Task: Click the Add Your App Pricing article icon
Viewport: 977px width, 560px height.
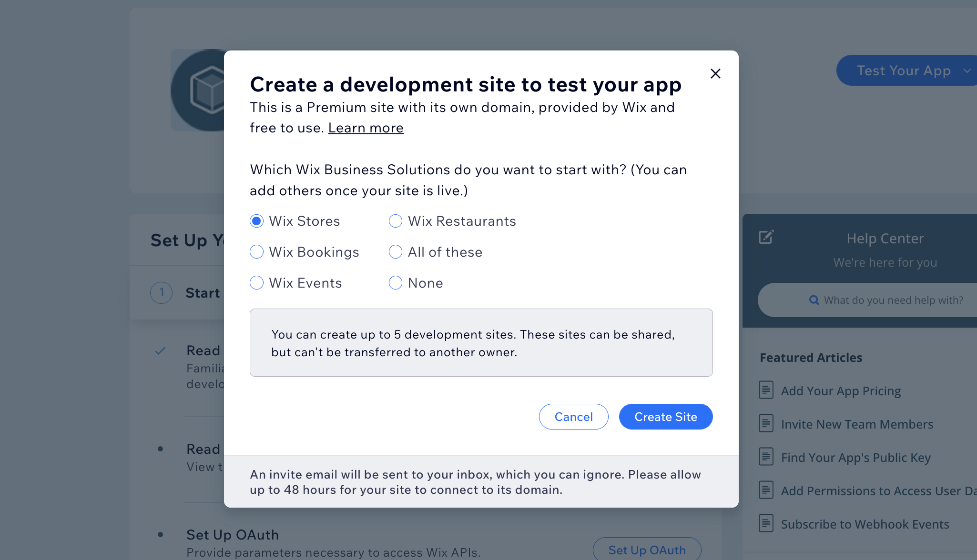Action: click(766, 390)
